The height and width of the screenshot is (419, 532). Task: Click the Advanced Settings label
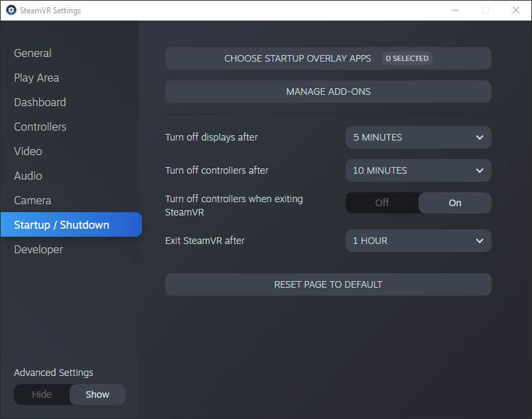pos(54,373)
